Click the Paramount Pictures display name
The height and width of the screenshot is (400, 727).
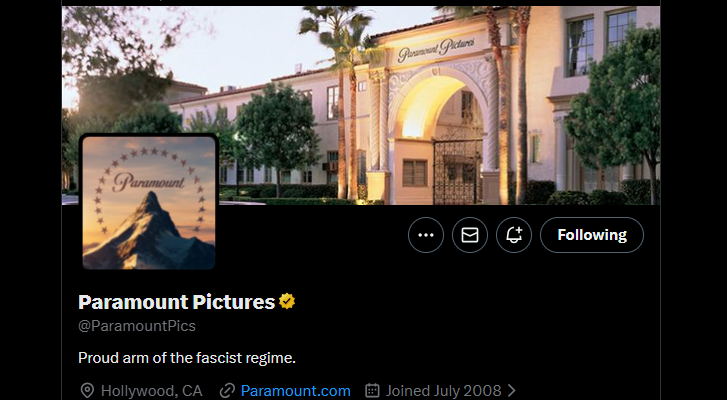click(176, 302)
